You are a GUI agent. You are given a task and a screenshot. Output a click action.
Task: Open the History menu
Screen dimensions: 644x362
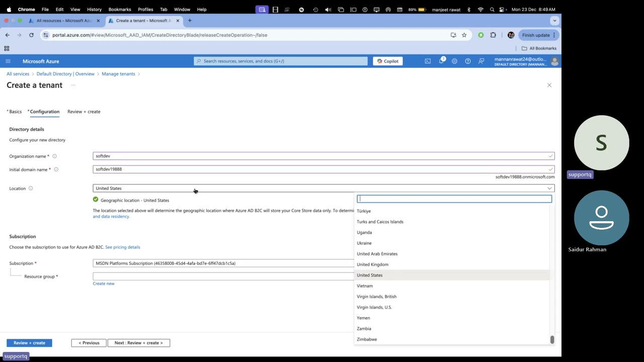94,9
